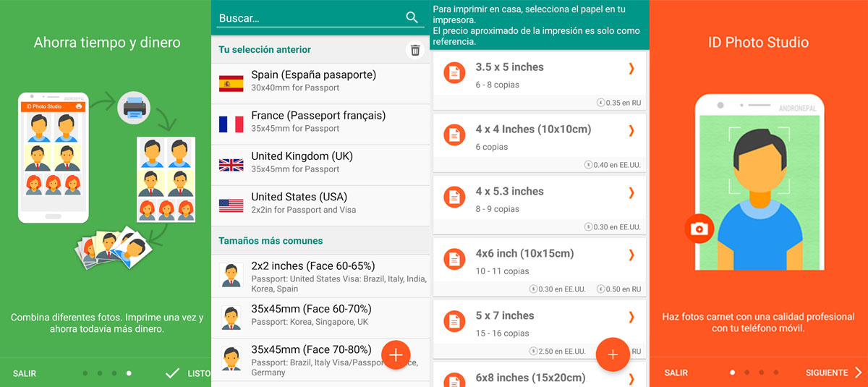Open the 5 x 7 inches chevron
868x387 pixels.
tap(631, 317)
